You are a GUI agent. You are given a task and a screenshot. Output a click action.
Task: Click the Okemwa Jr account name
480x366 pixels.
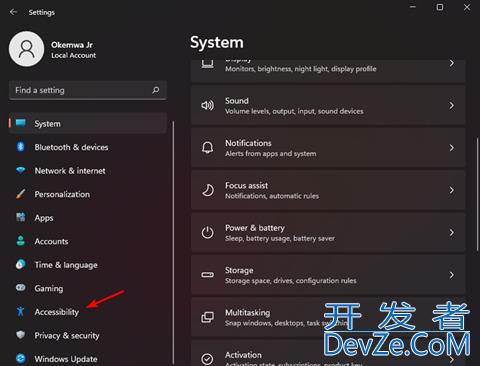(72, 45)
